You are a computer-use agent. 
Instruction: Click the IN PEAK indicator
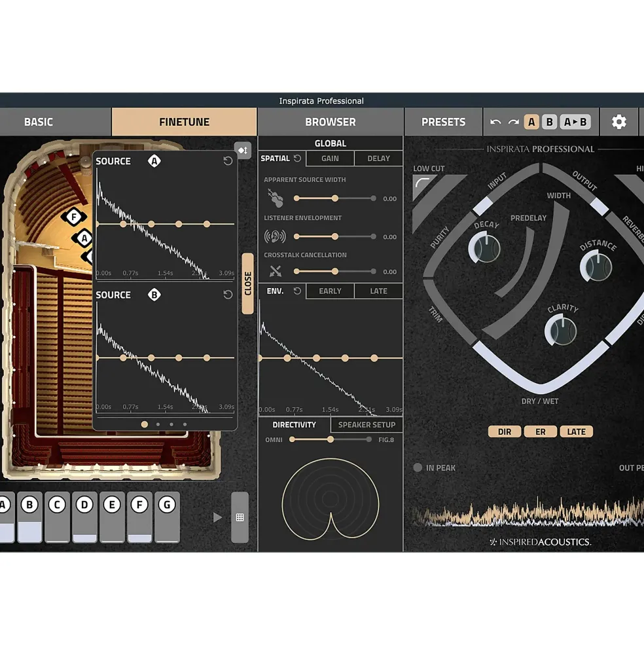pos(418,468)
